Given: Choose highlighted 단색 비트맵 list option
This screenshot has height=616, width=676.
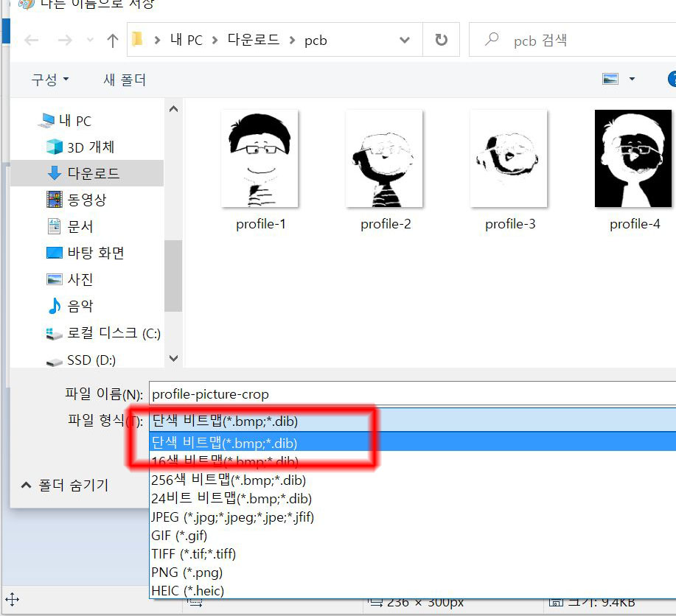Looking at the screenshot, I should [x=413, y=442].
